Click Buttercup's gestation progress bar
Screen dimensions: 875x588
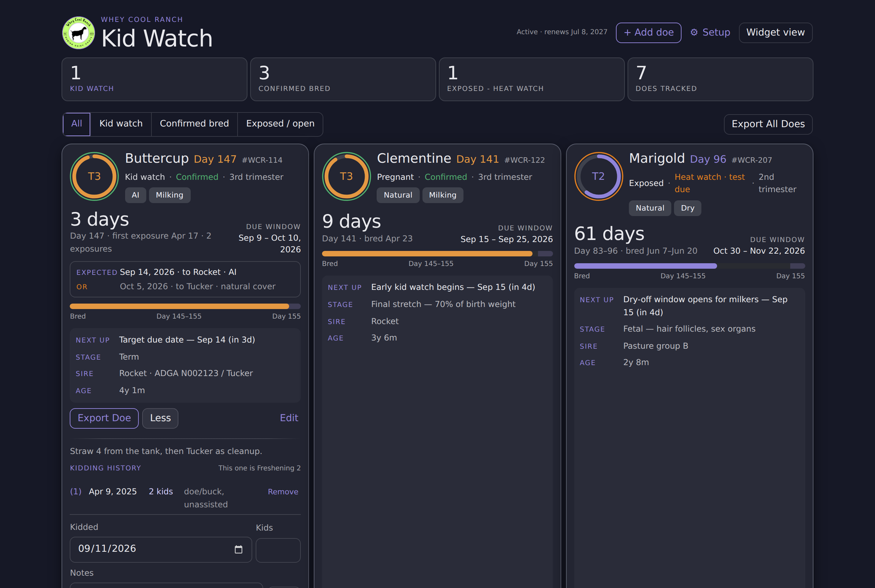point(185,306)
